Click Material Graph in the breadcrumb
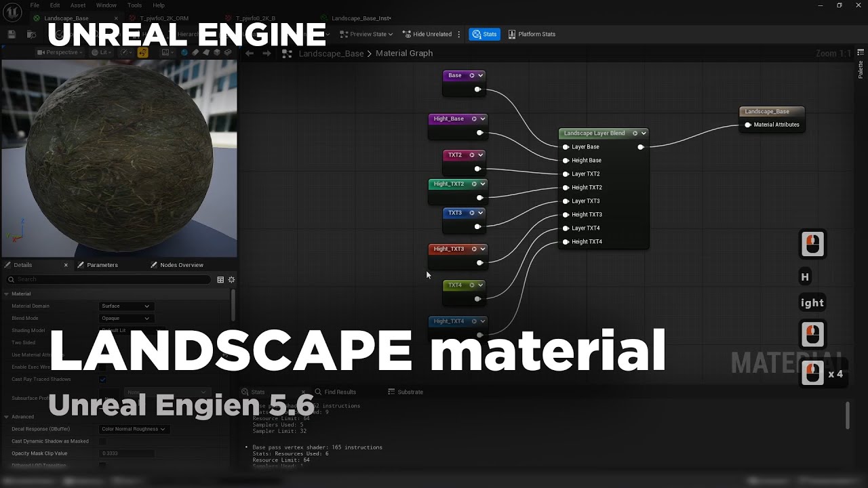Screen dimensions: 868x488 (404, 53)
